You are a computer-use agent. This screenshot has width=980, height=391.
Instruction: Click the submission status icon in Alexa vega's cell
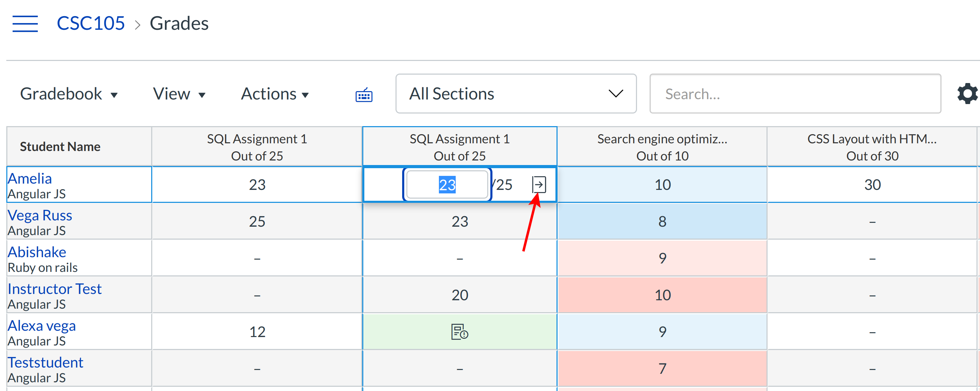[459, 331]
